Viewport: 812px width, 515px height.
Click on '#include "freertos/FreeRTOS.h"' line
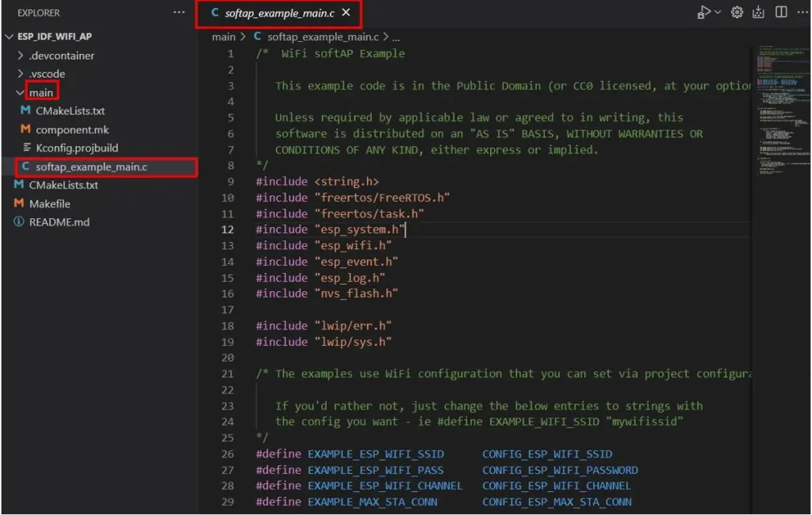click(353, 198)
